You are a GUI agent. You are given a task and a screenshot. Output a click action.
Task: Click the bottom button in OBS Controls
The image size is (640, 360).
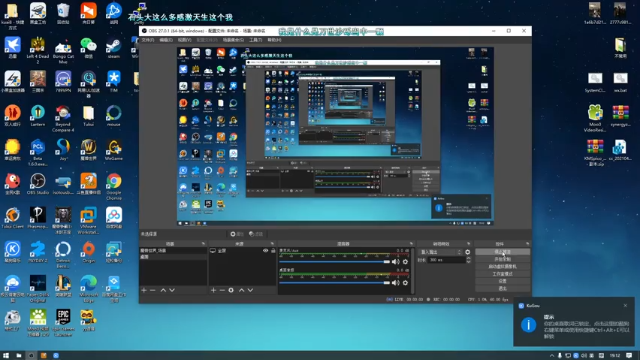click(x=502, y=289)
